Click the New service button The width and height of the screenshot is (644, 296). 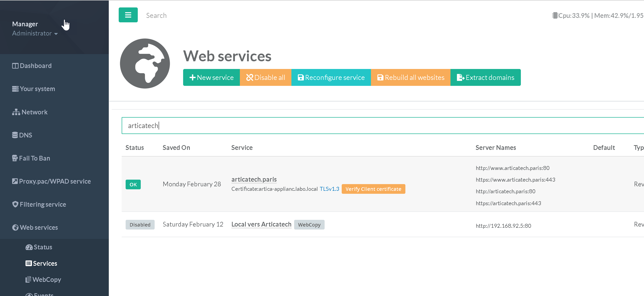click(x=211, y=78)
